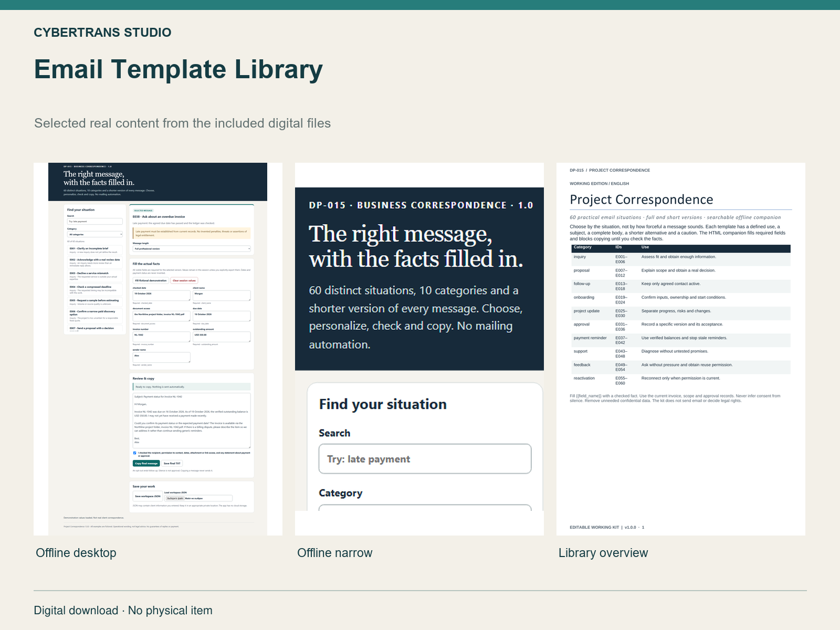Click the Email Template Library page title

click(178, 69)
